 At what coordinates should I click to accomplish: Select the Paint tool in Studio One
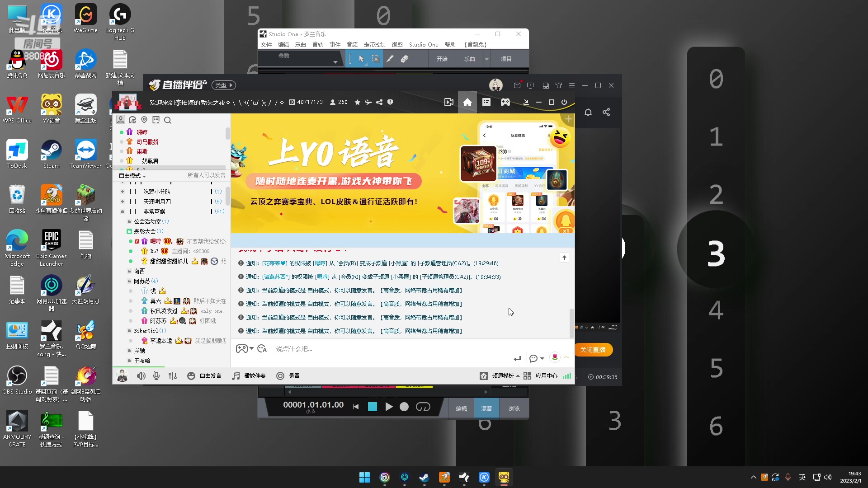[391, 59]
